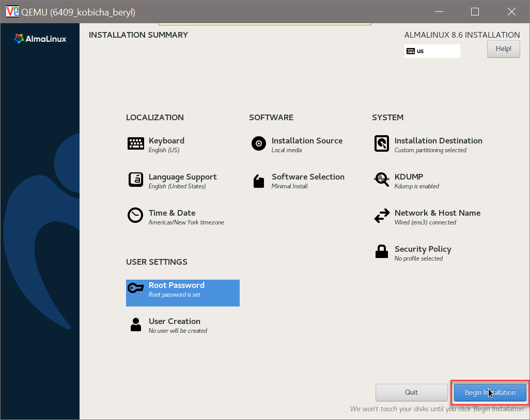Click 'No profile selected' text
This screenshot has height=420, width=530.
(418, 259)
